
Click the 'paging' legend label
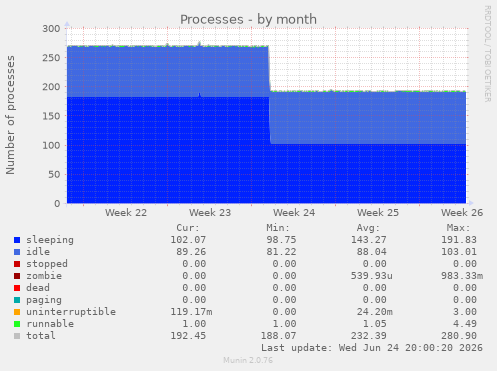pos(44,300)
